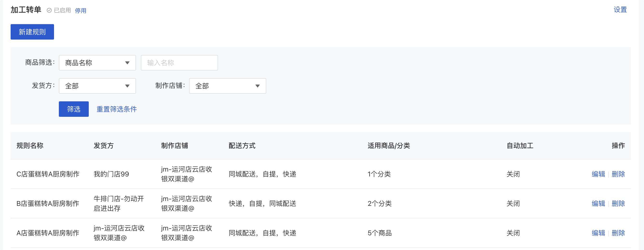Focus the 输入名称 text field

(179, 63)
